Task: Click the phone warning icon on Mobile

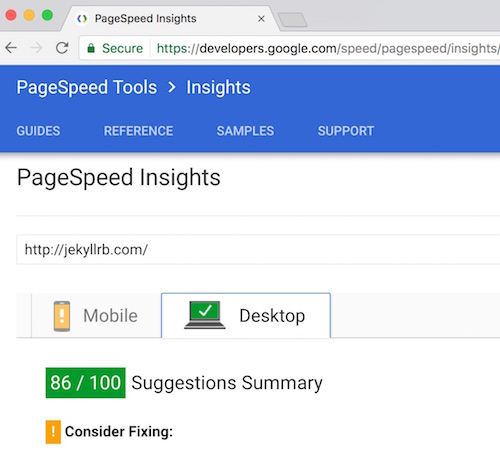Action: click(62, 316)
